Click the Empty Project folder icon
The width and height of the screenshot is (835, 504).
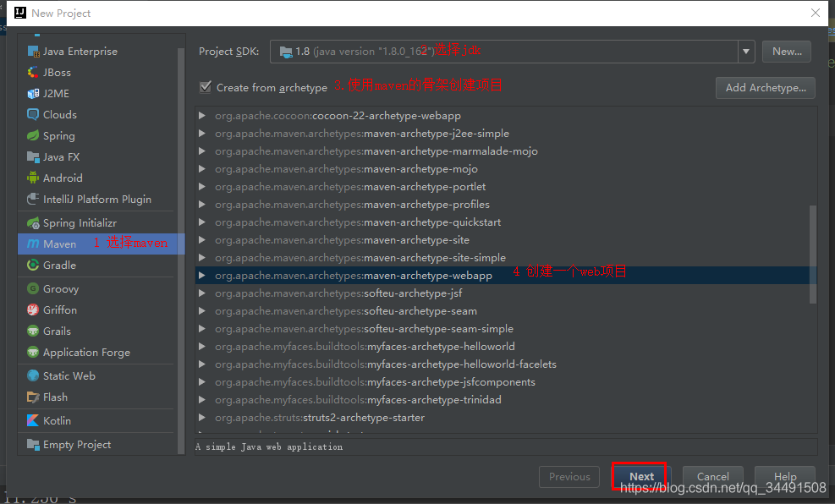pos(33,445)
